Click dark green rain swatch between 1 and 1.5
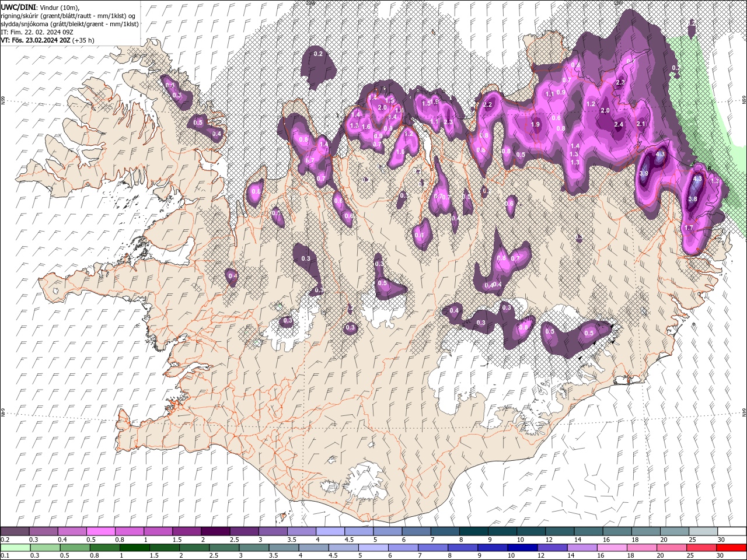Viewport: 747px width, 560px height. [134, 548]
